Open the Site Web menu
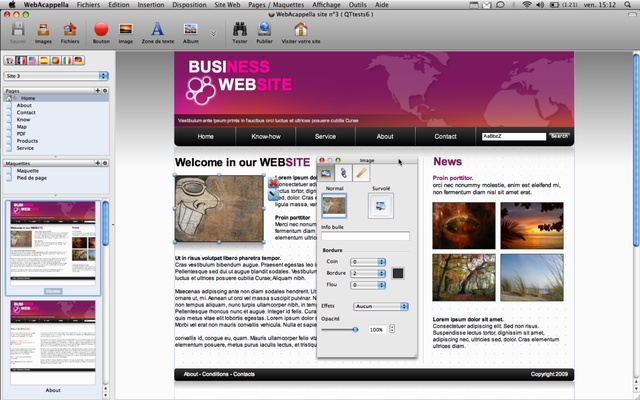640x400 pixels. click(x=227, y=5)
